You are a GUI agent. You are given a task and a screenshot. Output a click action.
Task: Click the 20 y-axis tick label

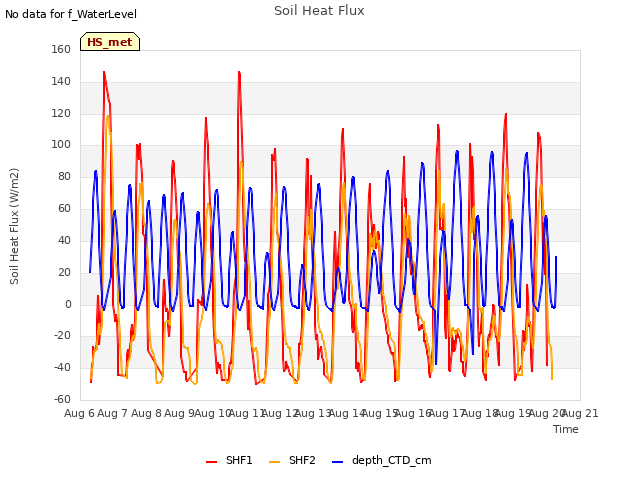64,272
